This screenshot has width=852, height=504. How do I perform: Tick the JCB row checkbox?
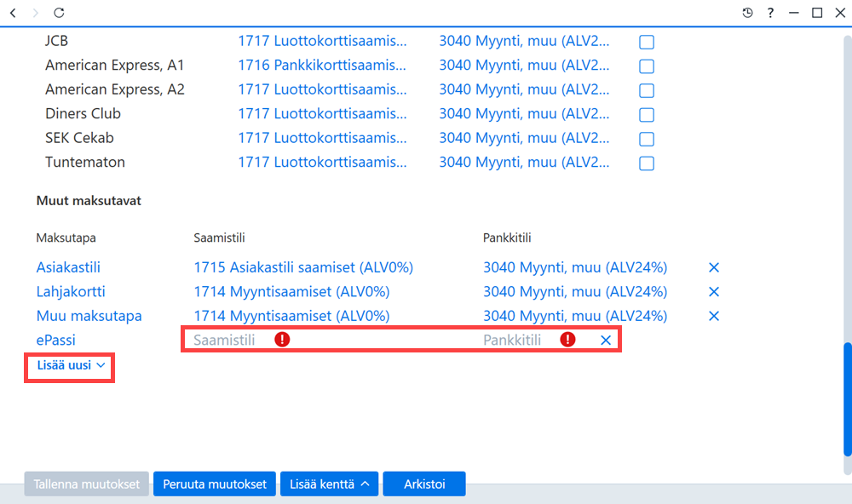click(647, 42)
